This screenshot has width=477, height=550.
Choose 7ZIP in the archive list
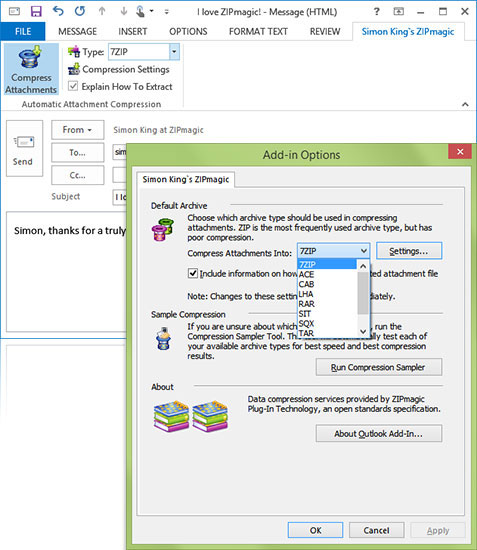point(327,264)
